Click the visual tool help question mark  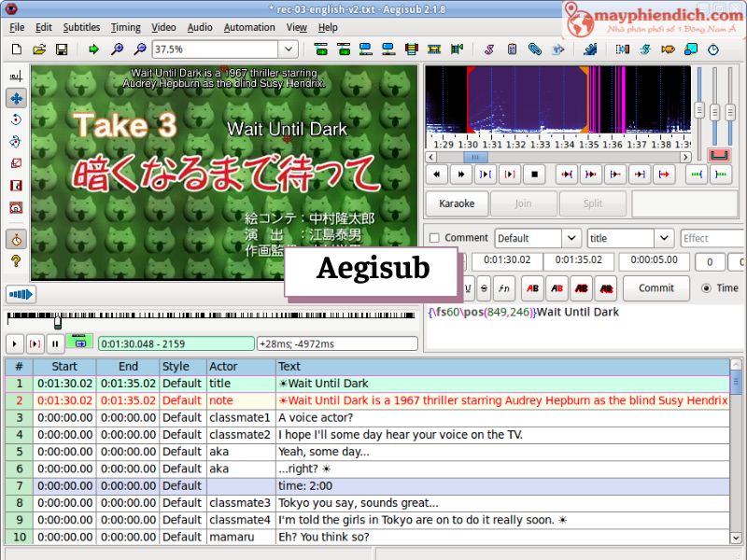click(16, 262)
